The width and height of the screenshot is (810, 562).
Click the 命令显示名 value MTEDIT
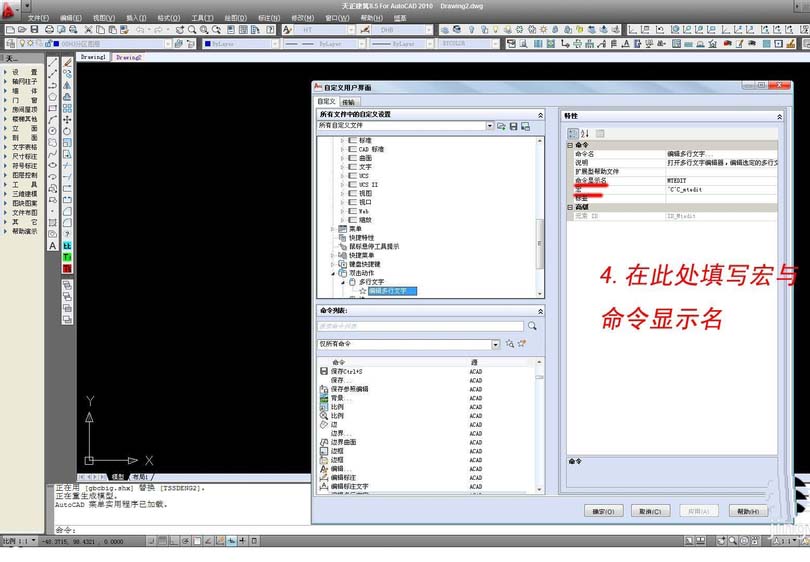(x=721, y=181)
